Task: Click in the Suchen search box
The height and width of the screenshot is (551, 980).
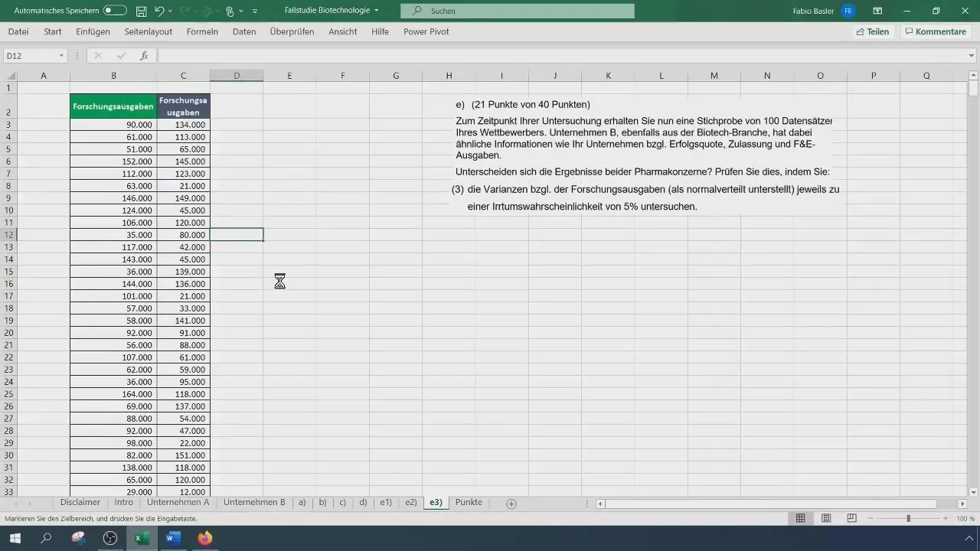Action: coord(518,11)
